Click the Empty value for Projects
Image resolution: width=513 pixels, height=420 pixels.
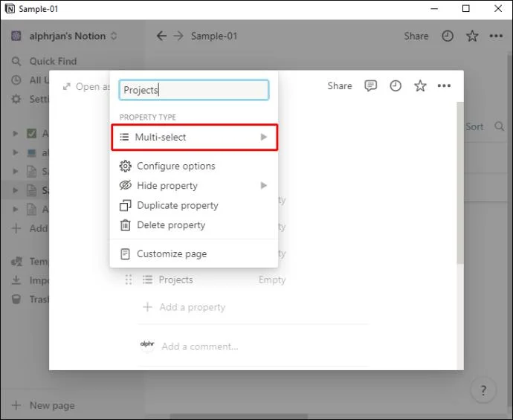click(x=272, y=280)
